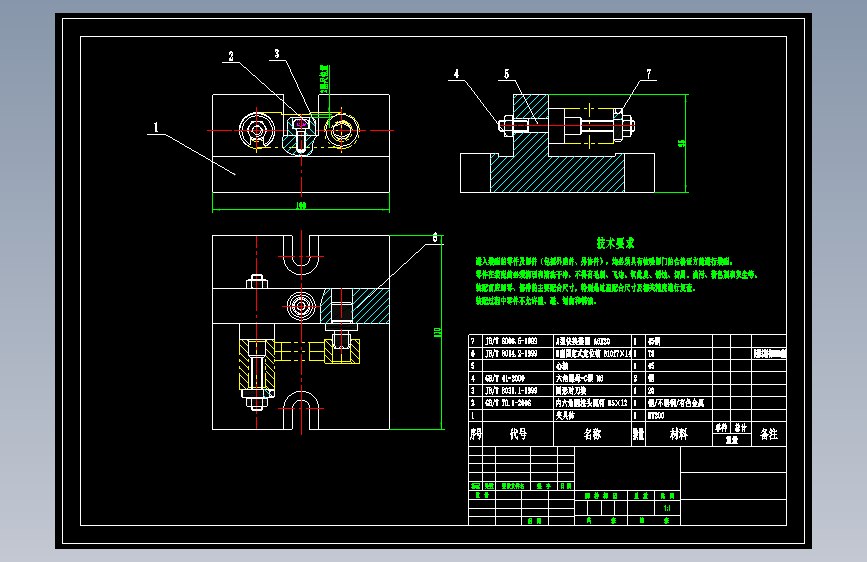Select the green 更改文件名 label in the title block

point(513,486)
